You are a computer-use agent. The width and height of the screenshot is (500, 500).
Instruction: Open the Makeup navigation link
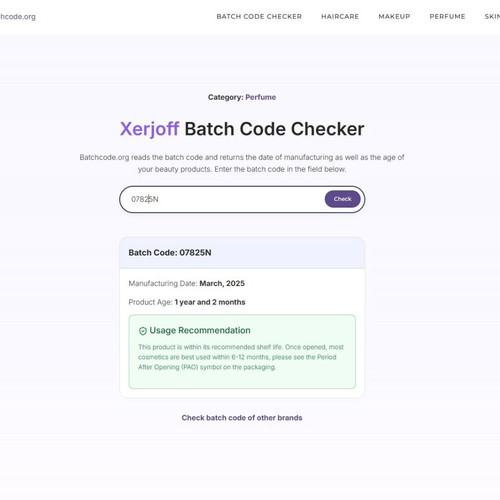point(394,16)
